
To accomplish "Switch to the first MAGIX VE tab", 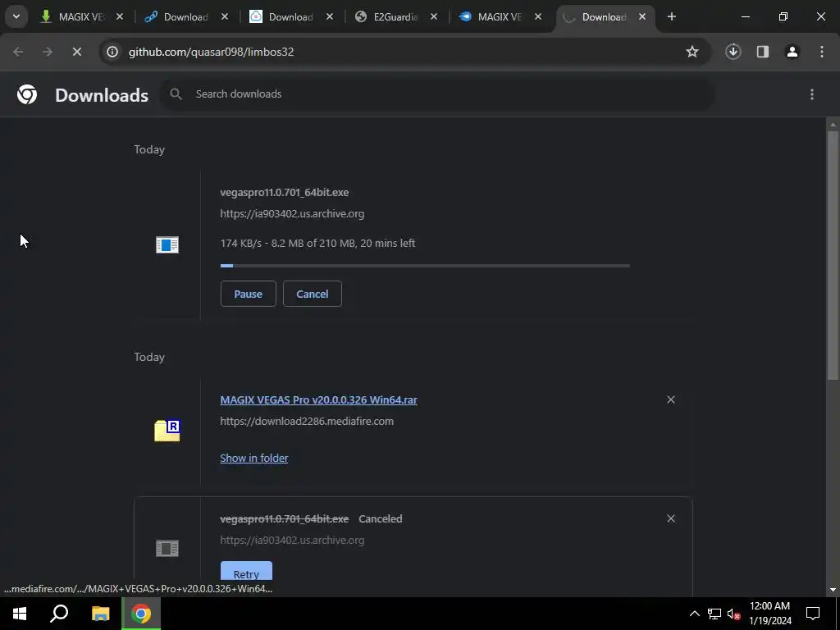I will click(x=81, y=17).
